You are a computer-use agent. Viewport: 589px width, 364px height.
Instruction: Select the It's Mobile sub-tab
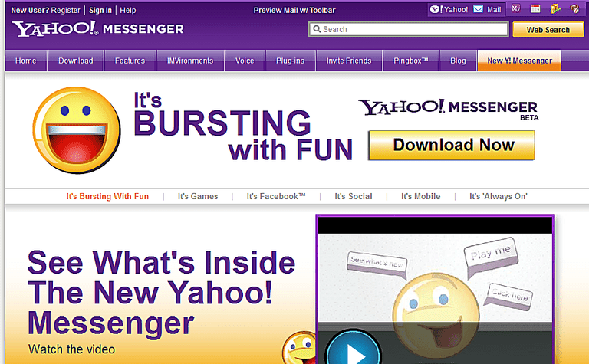click(x=420, y=196)
